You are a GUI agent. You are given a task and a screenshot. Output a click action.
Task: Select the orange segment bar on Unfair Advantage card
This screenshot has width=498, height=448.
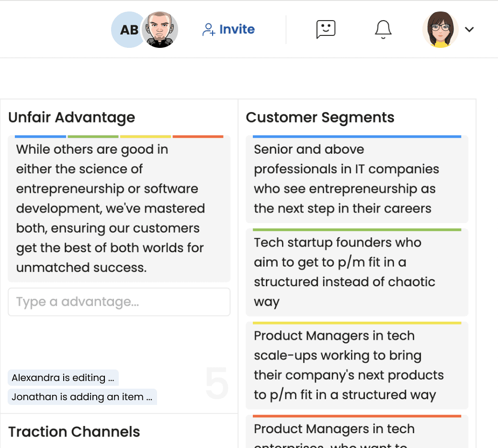coord(198,136)
